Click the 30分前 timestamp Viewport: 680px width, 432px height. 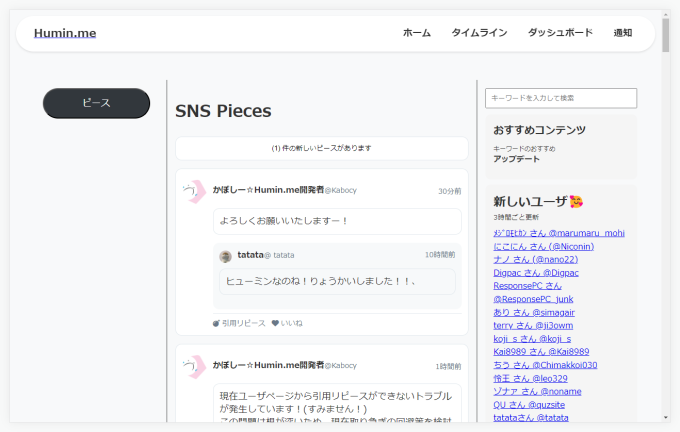[x=449, y=191]
